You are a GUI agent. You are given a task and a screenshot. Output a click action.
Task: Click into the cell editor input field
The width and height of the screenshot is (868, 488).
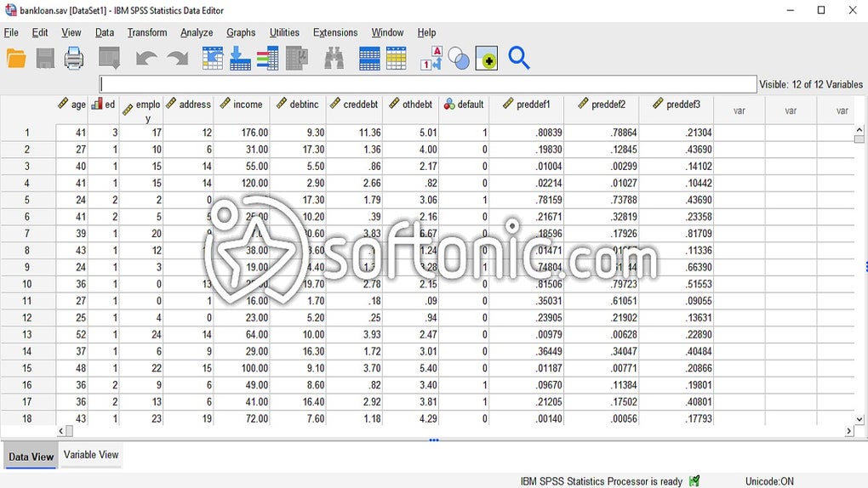point(428,84)
